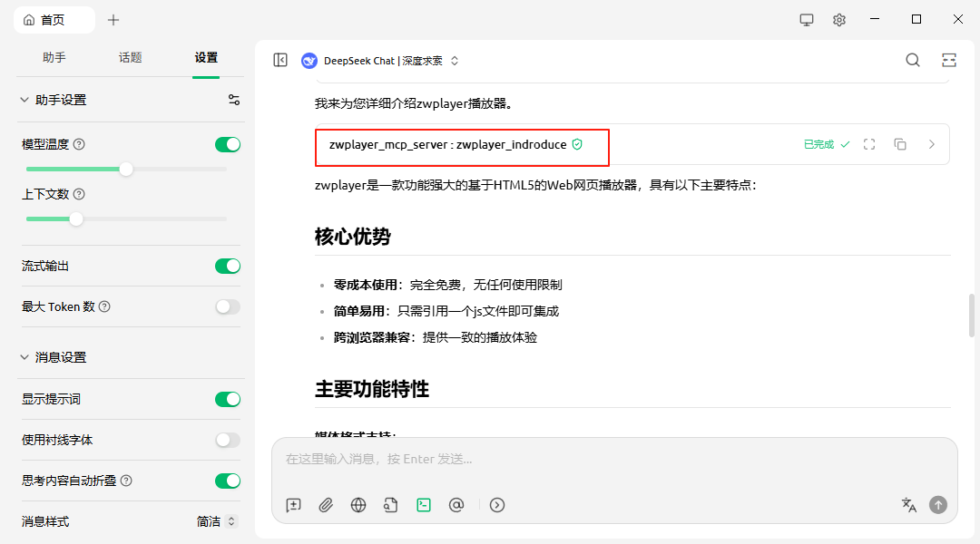Screen dimensions: 980x544
Task: Click the 核心优势 heading
Action: [352, 237]
